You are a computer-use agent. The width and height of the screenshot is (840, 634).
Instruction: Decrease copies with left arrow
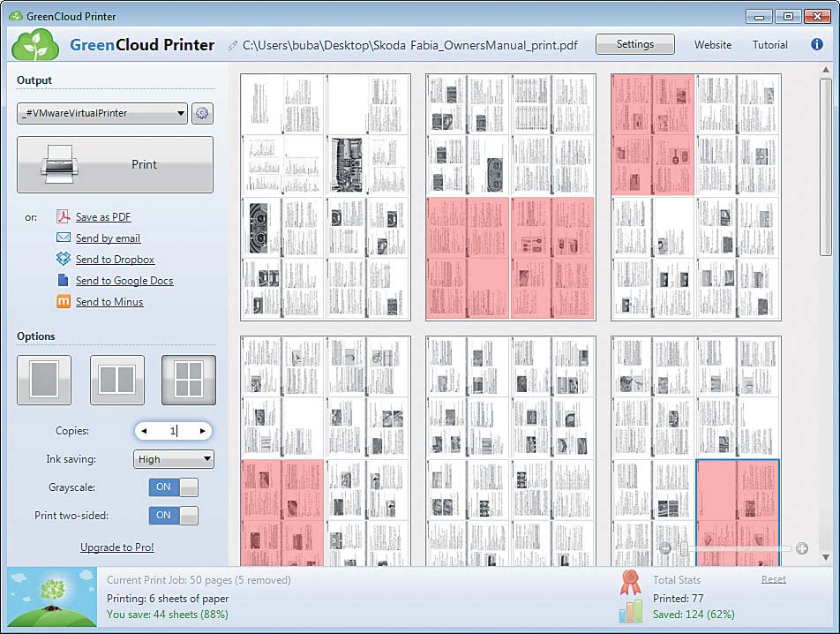click(x=144, y=431)
